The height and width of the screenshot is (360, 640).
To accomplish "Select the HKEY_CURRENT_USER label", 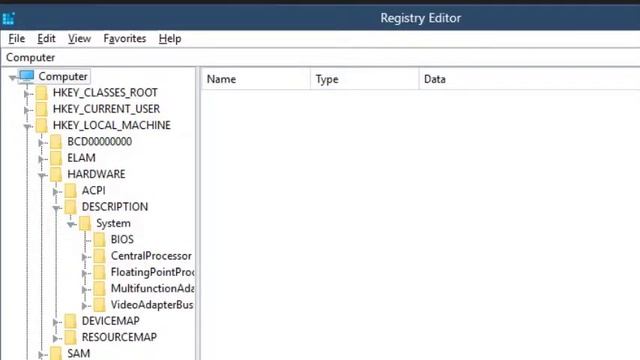I will click(107, 109).
